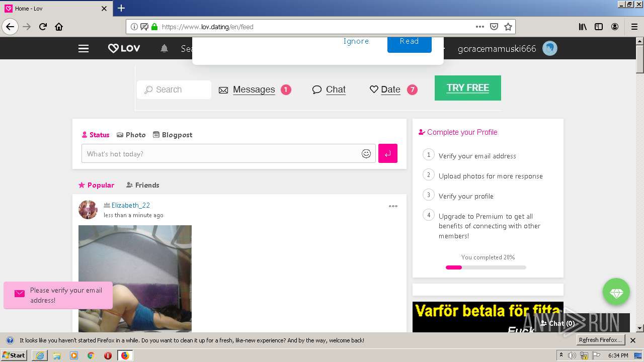This screenshot has height=362, width=644.
Task: Open the notifications bell
Action: 164,49
